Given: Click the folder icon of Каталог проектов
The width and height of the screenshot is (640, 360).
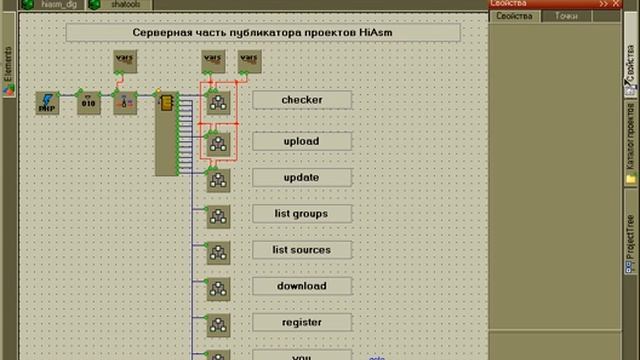Looking at the screenshot, I should tap(631, 179).
